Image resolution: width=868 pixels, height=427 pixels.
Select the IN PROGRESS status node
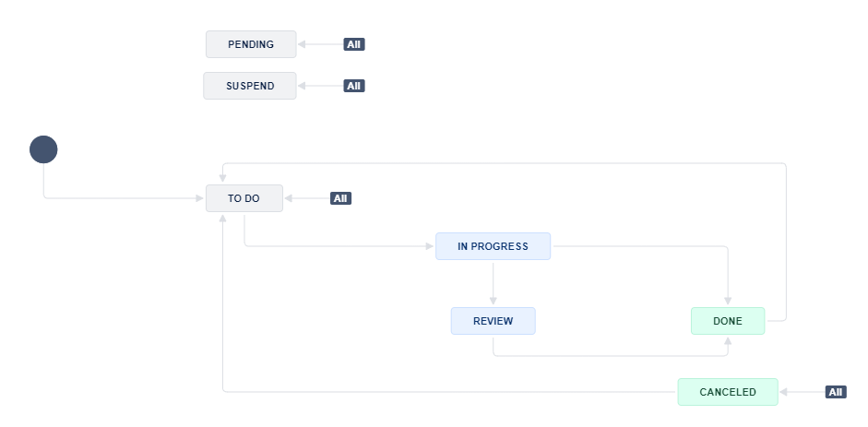(x=493, y=246)
